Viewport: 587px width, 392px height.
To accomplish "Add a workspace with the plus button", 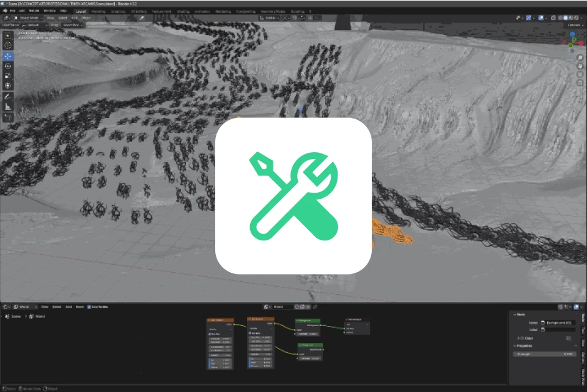I will pos(310,11).
